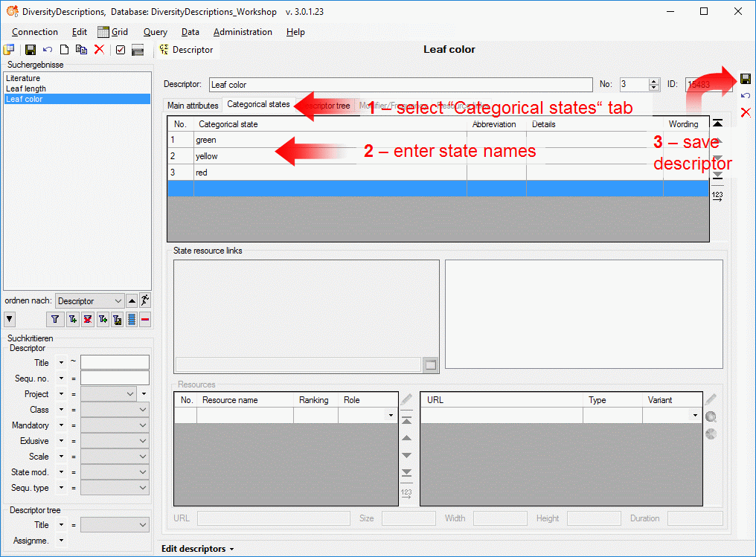
Task: Click the table view icon in the main toolbar
Action: 138,50
